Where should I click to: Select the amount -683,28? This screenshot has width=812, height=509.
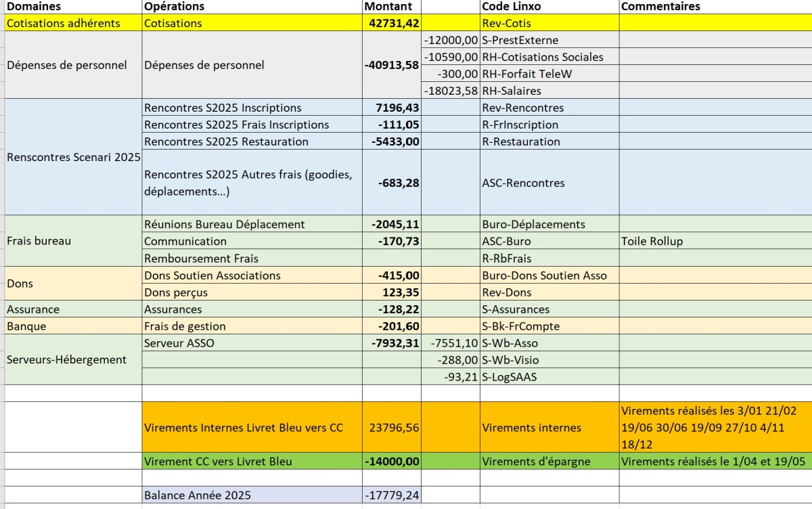pyautogui.click(x=391, y=183)
